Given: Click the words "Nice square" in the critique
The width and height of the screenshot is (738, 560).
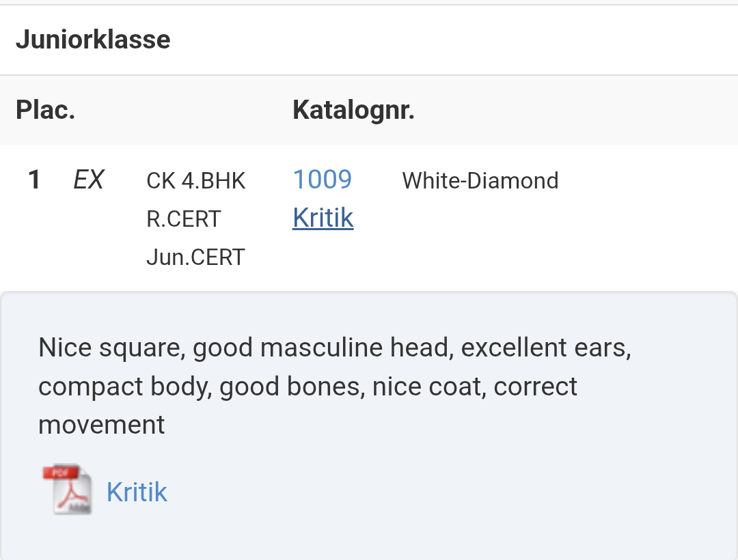Looking at the screenshot, I should pos(109,348).
